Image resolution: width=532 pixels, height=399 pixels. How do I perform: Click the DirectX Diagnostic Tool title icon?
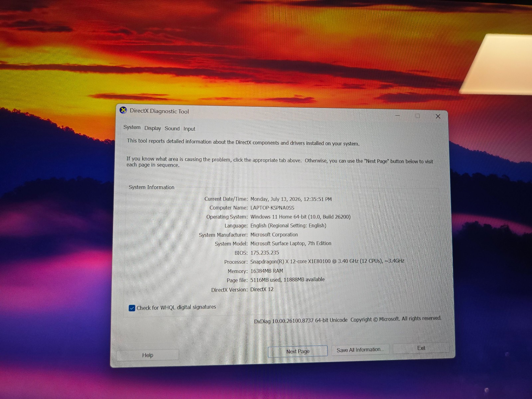123,110
